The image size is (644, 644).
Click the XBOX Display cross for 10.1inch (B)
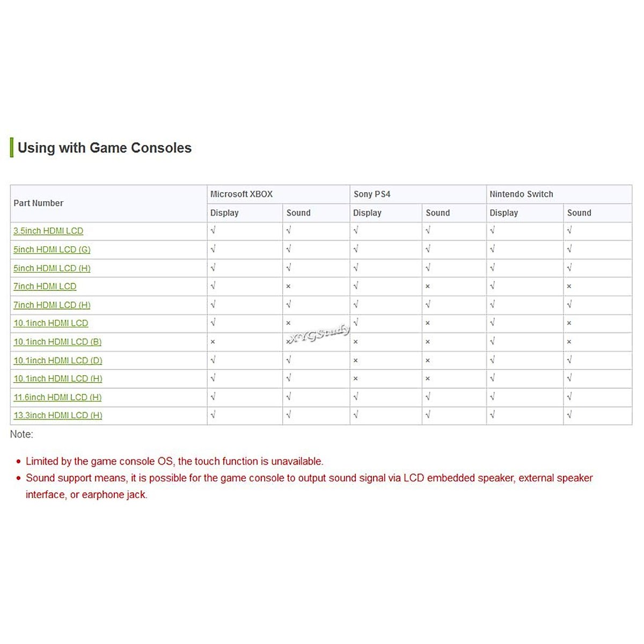213,342
